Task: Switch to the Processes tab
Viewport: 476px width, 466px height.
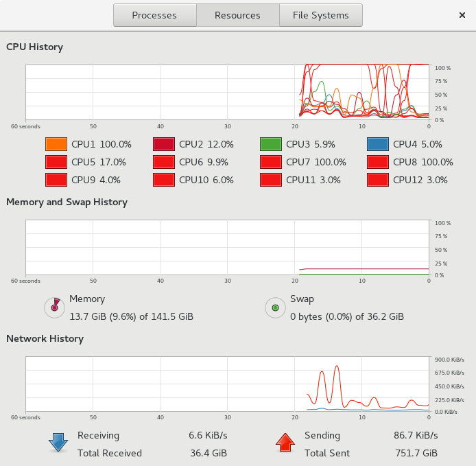Action: 155,15
